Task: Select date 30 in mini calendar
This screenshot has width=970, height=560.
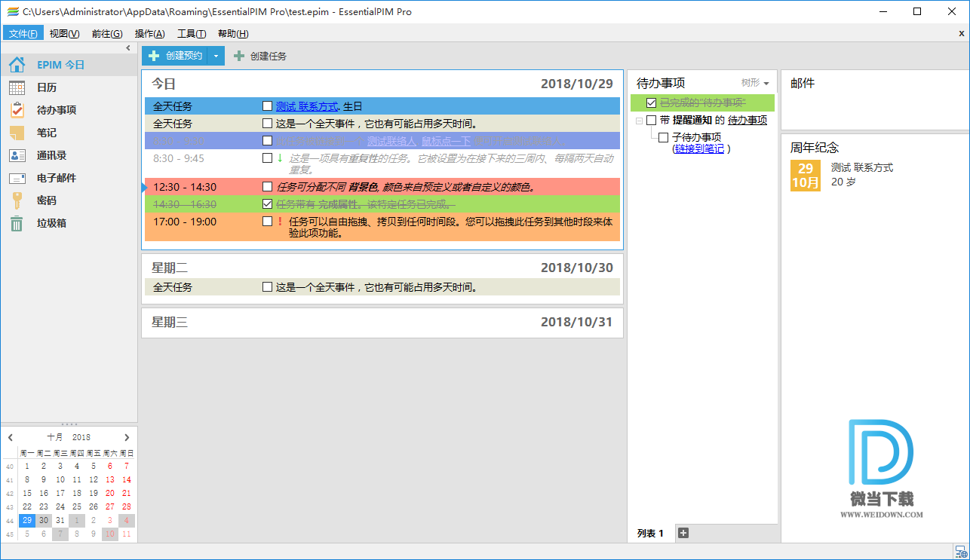Action: point(44,520)
